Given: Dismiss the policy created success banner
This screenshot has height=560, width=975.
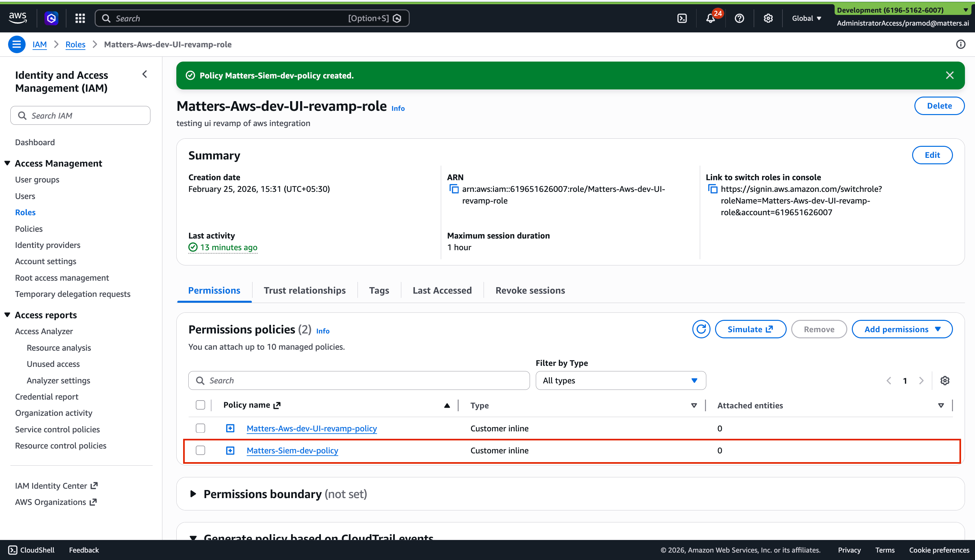Looking at the screenshot, I should point(949,76).
